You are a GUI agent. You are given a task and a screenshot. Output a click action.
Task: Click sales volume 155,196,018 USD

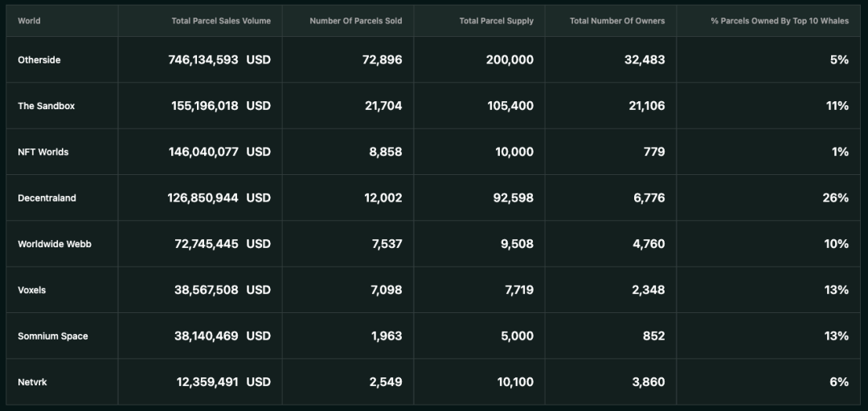pos(222,106)
